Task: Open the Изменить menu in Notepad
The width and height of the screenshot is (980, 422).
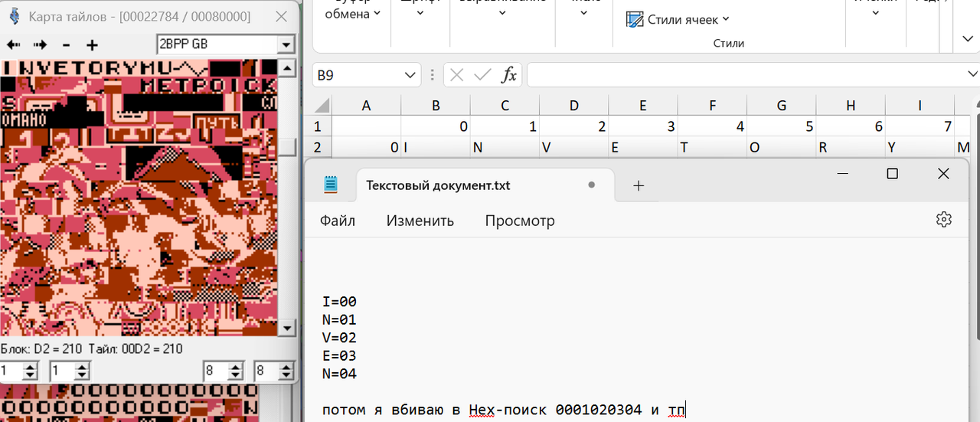Action: point(420,221)
